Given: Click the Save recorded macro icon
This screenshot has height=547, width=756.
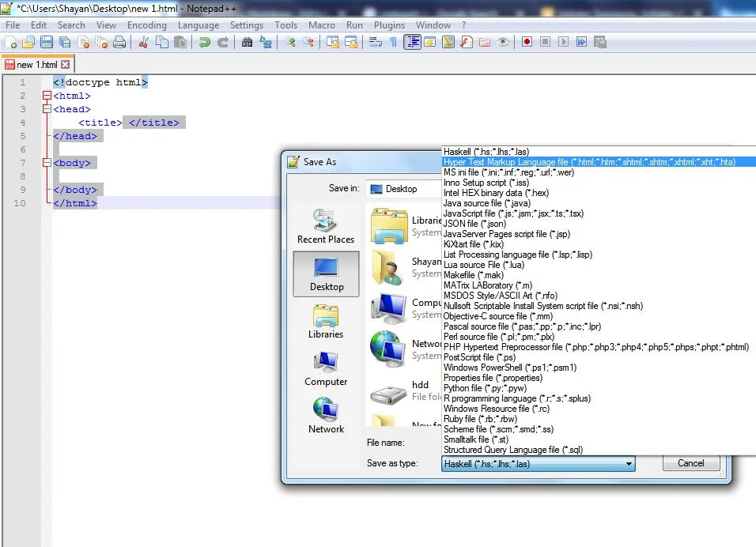Looking at the screenshot, I should click(x=599, y=43).
